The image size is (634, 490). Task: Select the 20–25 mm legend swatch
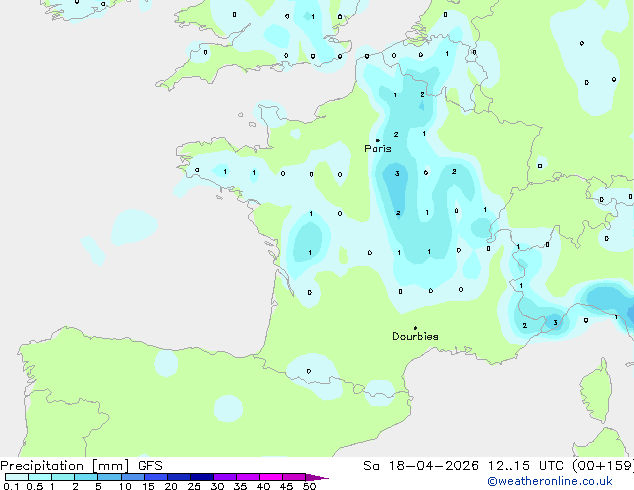tap(179, 477)
